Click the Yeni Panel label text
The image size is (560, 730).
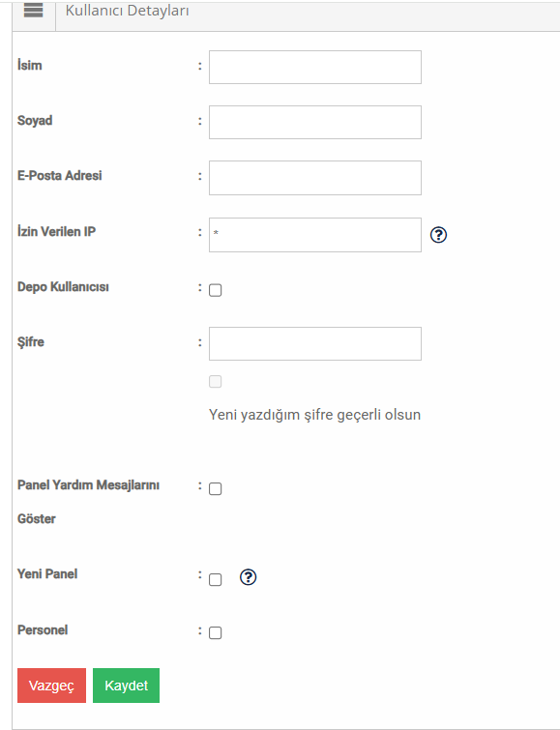point(47,573)
